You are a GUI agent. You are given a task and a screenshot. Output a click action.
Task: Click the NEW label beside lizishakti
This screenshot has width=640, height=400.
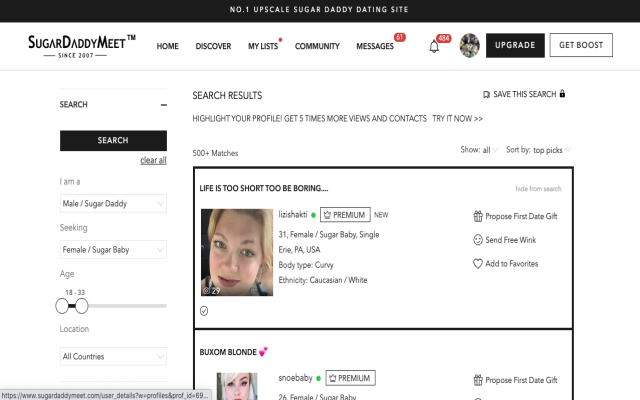click(381, 215)
